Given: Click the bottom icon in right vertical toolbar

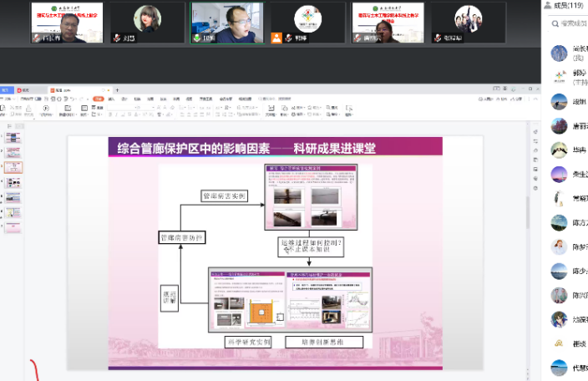Looking at the screenshot, I should (x=535, y=188).
